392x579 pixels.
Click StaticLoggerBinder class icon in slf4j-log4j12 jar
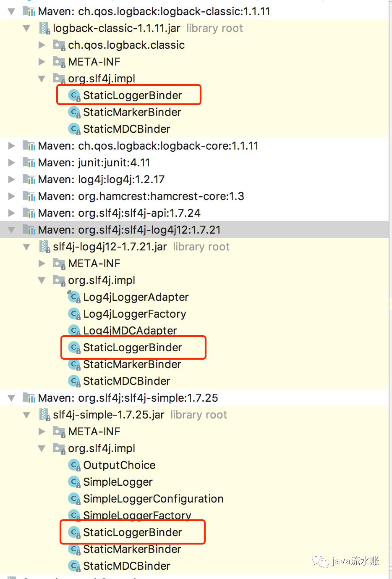[x=74, y=348]
